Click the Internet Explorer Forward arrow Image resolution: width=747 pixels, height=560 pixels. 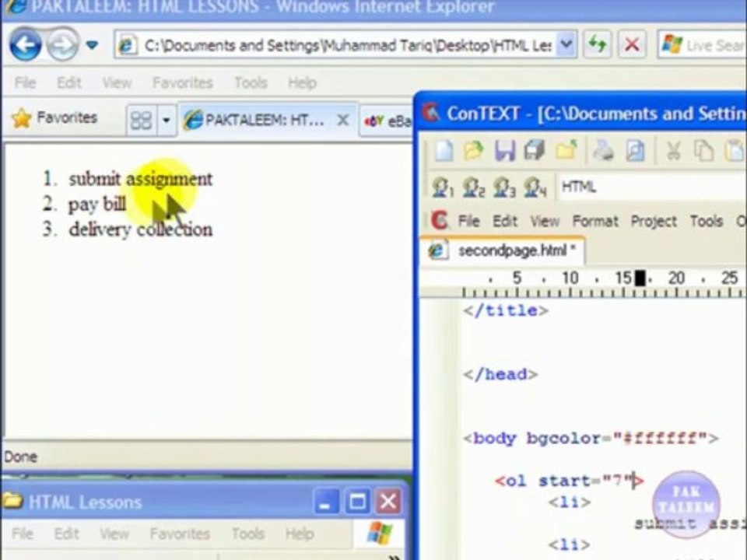coord(63,45)
